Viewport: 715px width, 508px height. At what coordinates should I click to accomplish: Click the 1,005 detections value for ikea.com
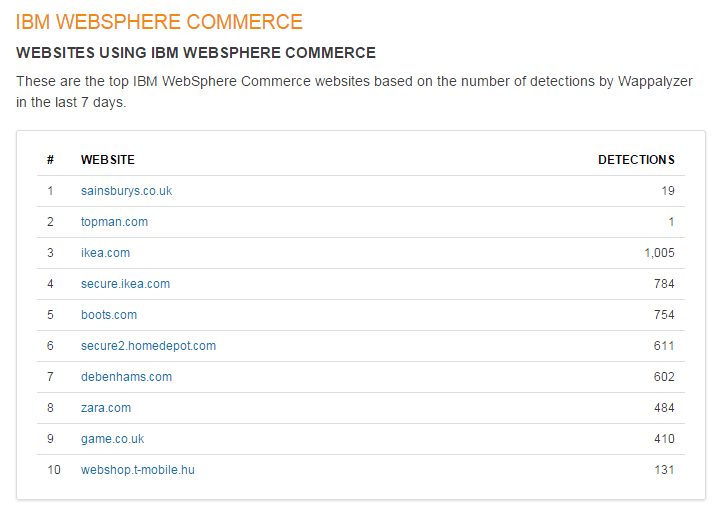(659, 253)
